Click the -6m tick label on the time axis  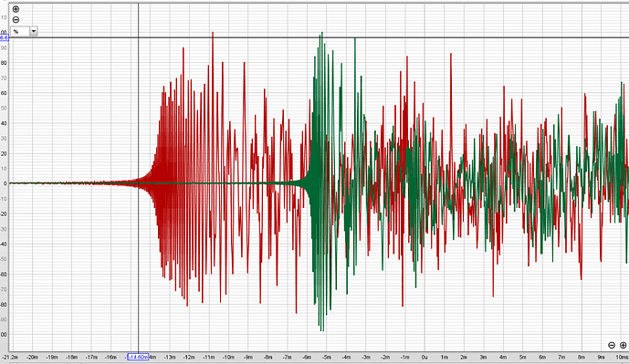(308, 358)
